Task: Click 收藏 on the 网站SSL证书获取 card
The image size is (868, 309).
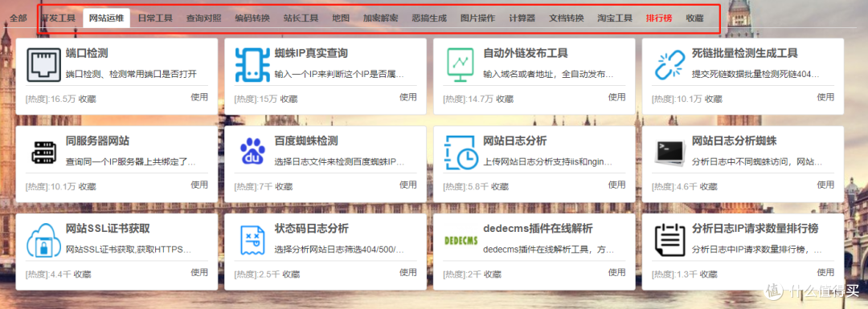Action: [83, 274]
